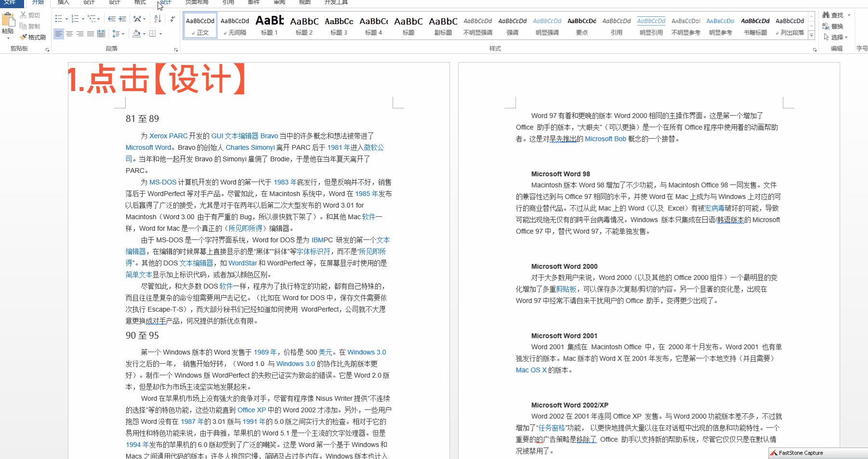The image size is (868, 459).
Task: Apply a numbered list
Action: tap(75, 18)
